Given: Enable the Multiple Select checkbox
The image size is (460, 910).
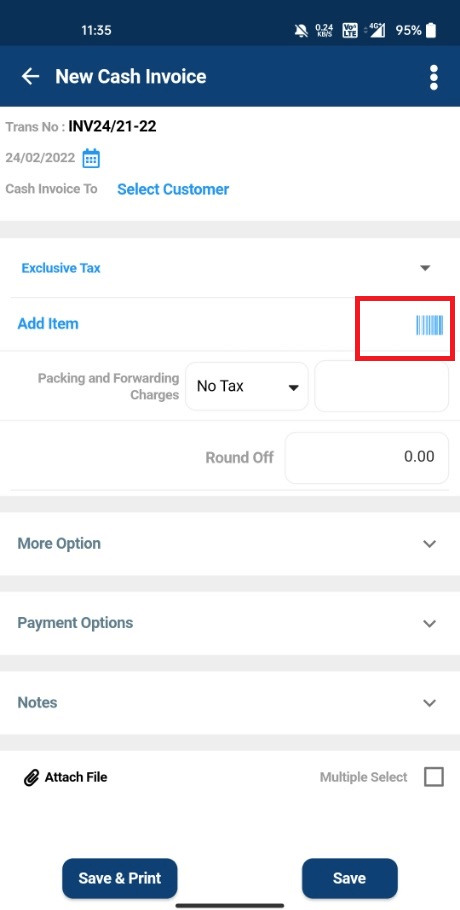Looking at the screenshot, I should coord(434,777).
